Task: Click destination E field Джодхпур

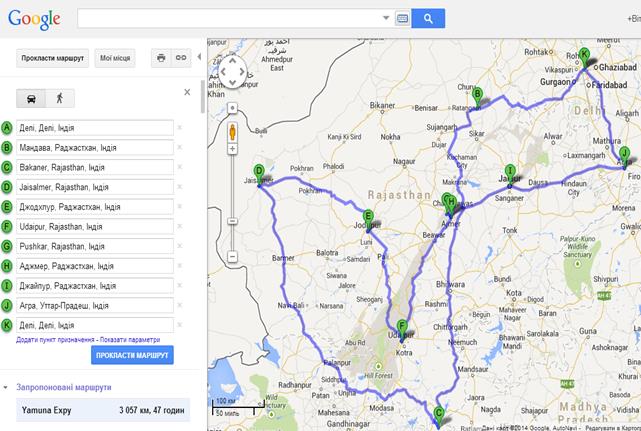Action: pyautogui.click(x=95, y=207)
